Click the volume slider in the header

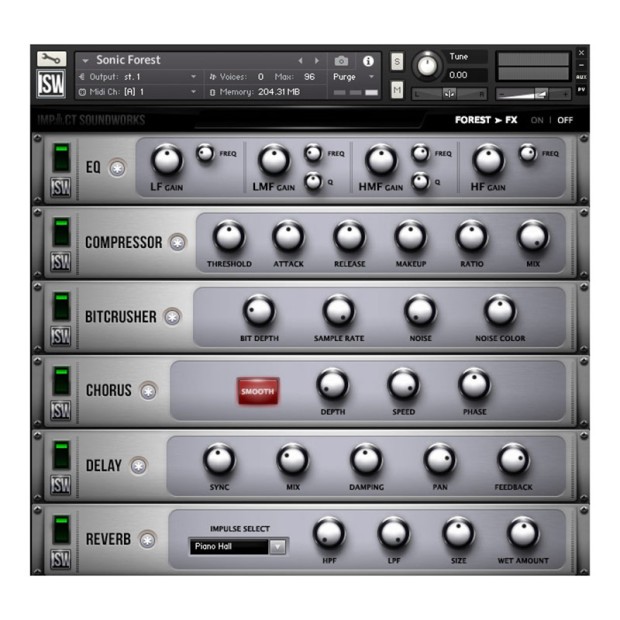click(533, 94)
